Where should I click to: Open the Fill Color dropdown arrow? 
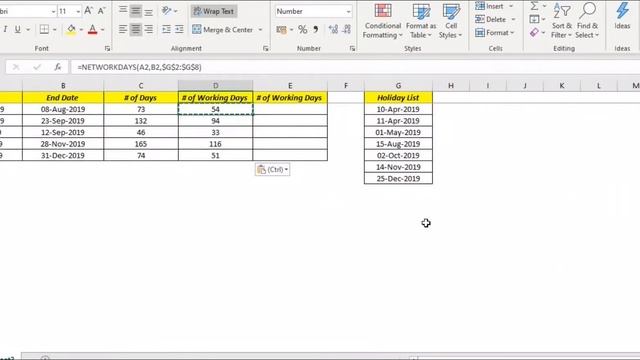point(81,29)
